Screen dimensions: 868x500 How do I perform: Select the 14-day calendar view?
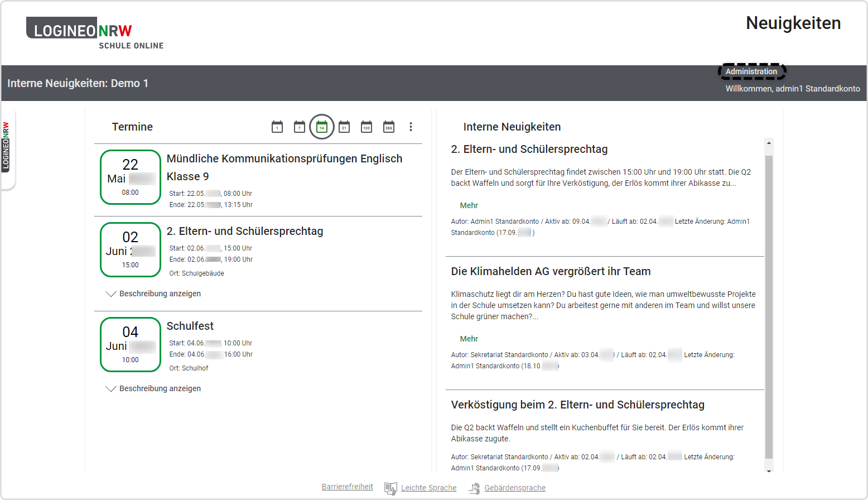pos(322,127)
